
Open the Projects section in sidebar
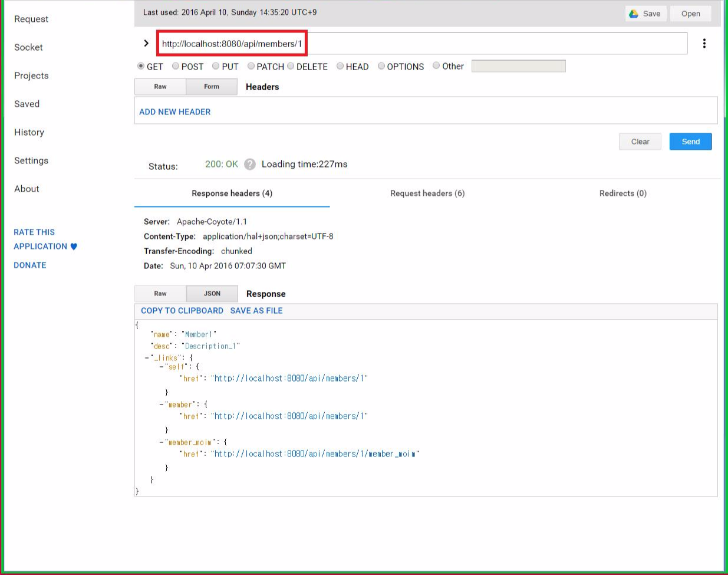[x=31, y=75]
